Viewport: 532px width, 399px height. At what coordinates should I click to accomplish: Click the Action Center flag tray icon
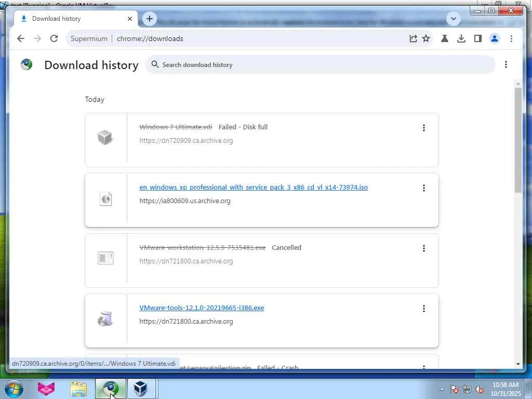[455, 389]
